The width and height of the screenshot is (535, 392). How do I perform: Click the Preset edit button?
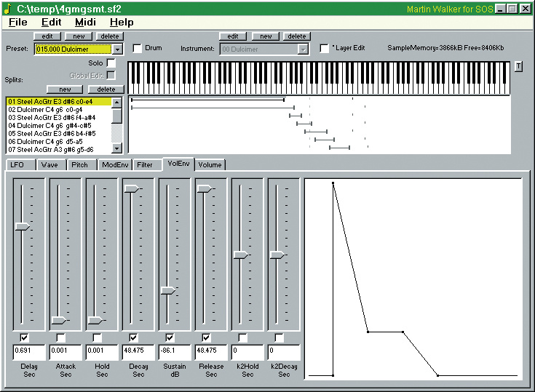[47, 36]
